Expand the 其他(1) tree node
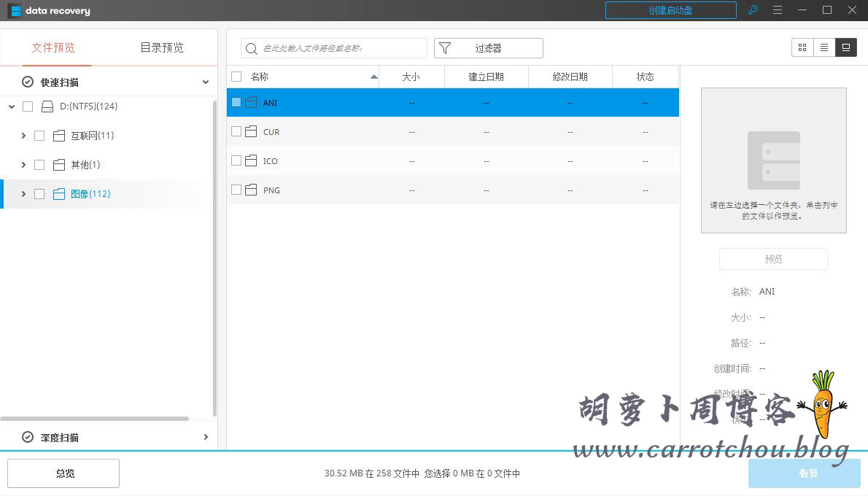This screenshot has width=868, height=496. click(x=23, y=165)
